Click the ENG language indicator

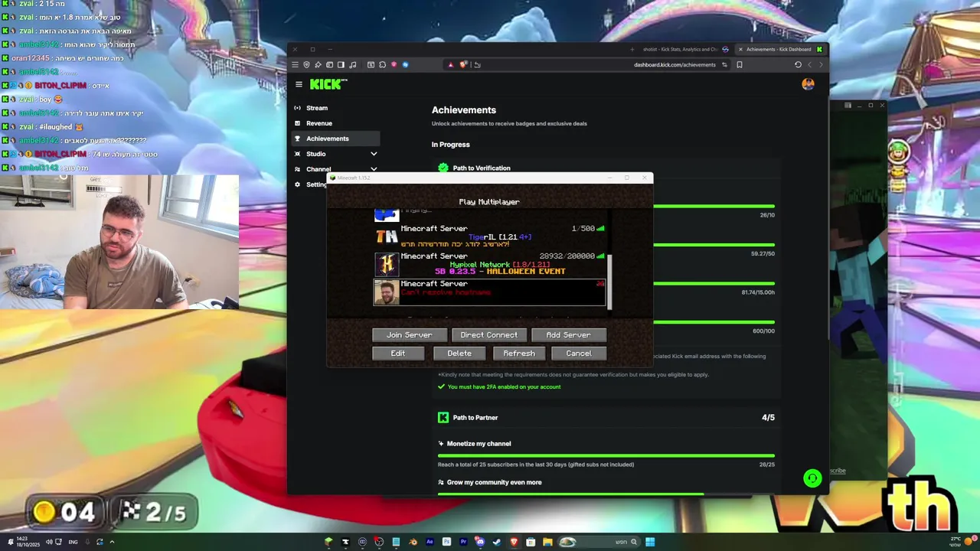[73, 542]
